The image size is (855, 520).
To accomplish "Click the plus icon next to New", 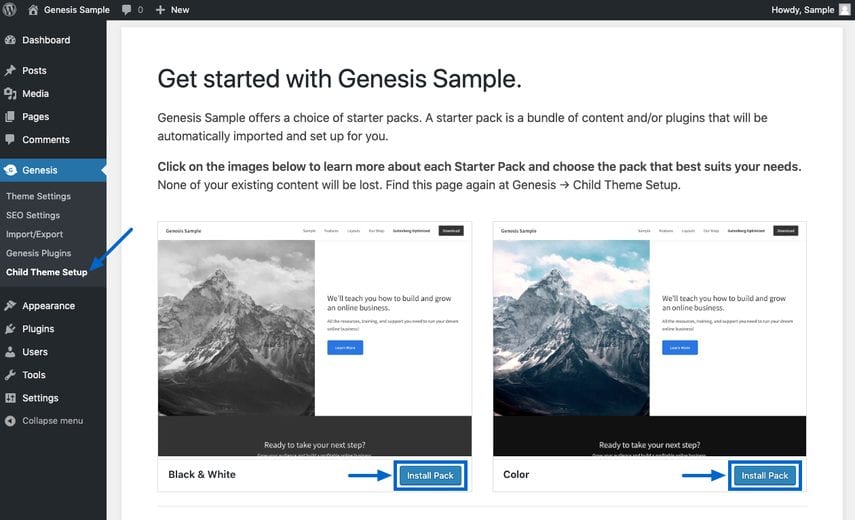I will (x=160, y=10).
